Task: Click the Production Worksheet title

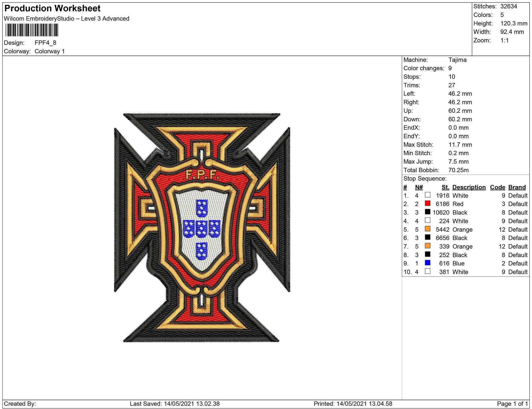Action: click(52, 8)
